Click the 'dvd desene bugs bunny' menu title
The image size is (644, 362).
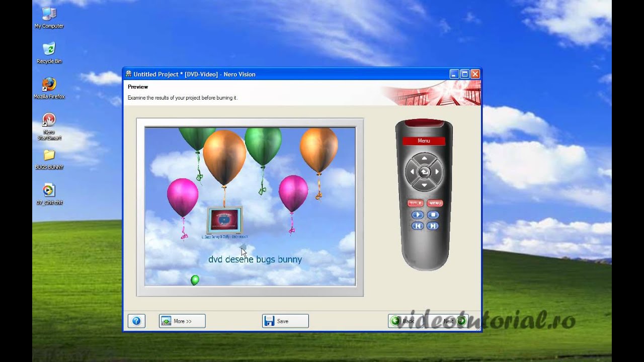[255, 259]
